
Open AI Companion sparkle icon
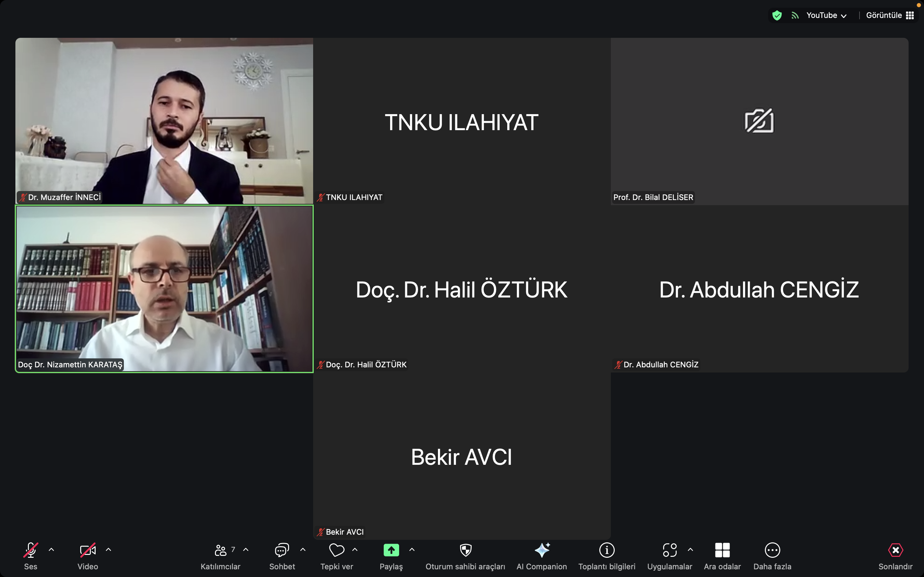click(542, 550)
